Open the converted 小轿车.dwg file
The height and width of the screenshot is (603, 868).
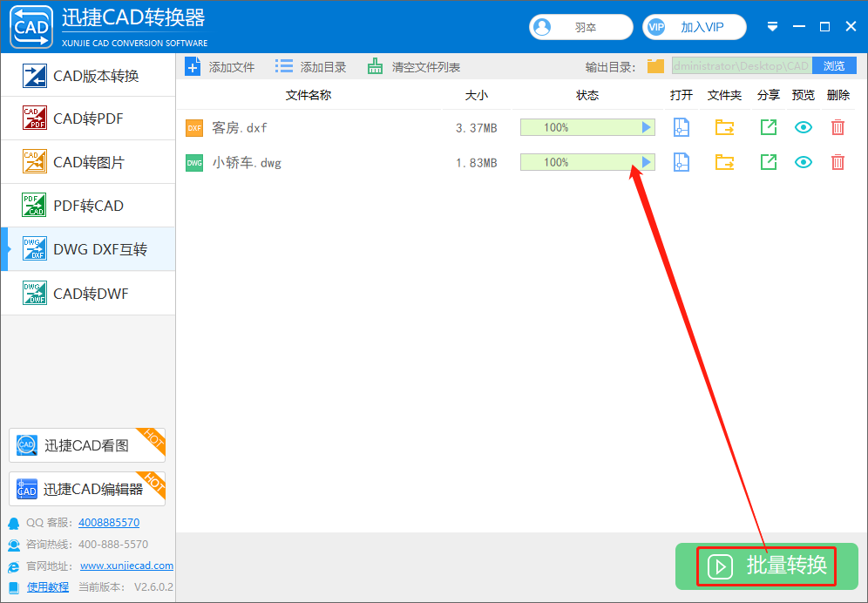(x=681, y=162)
